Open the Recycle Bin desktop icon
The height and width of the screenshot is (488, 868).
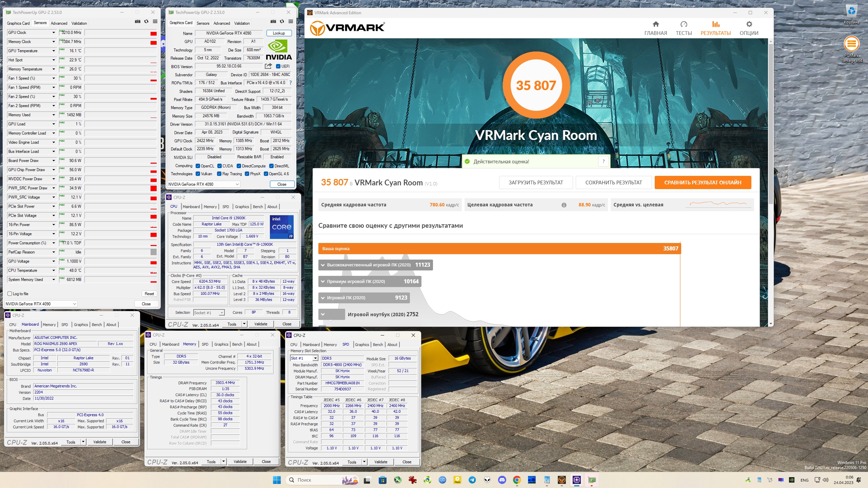click(x=851, y=15)
